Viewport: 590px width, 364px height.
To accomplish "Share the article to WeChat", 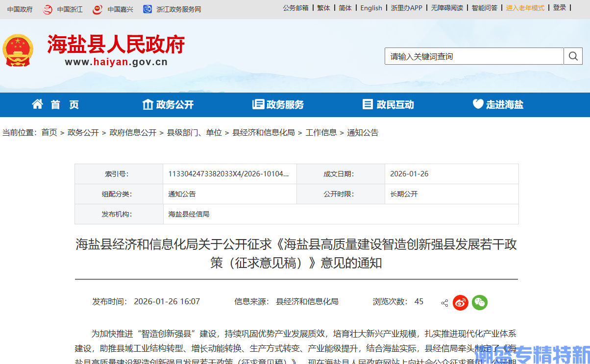I will 479,303.
